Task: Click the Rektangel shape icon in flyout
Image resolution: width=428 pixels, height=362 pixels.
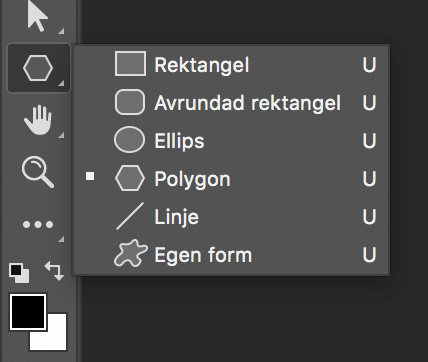Action: click(x=130, y=64)
